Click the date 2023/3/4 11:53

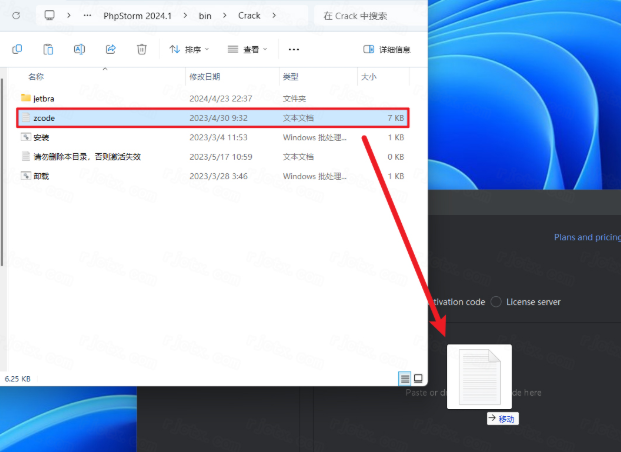(218, 137)
